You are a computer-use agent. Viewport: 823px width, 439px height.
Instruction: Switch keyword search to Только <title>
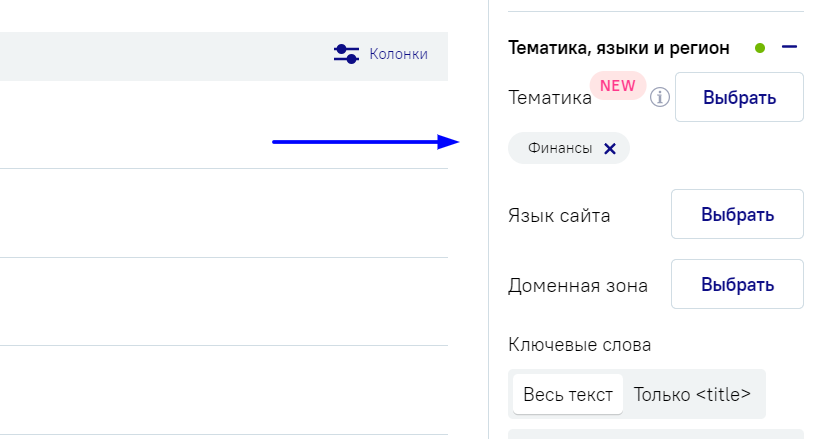point(692,394)
